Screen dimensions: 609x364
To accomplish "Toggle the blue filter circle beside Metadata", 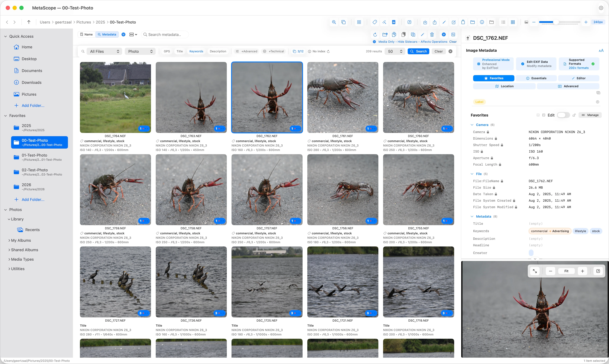I will [x=123, y=35].
